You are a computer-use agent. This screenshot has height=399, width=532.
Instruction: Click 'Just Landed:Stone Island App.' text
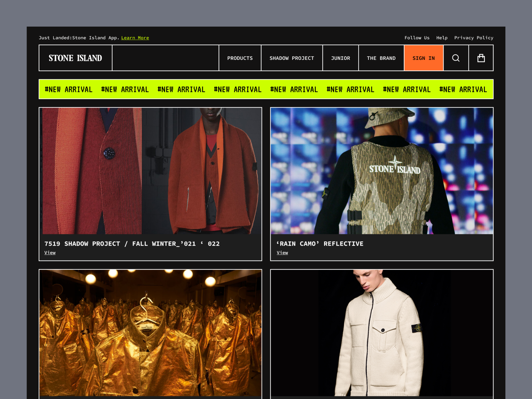(x=79, y=38)
